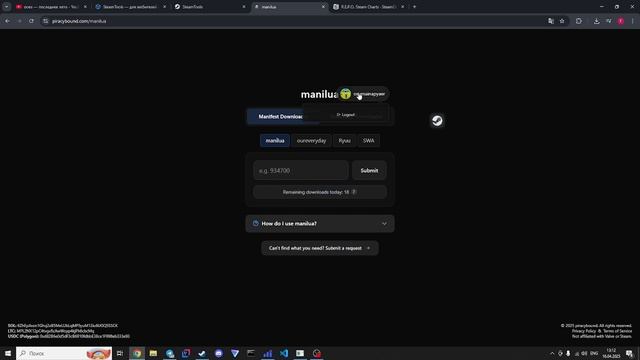The image size is (640, 360).
Task: Open the Chrome three-dot menu
Action: click(632, 21)
